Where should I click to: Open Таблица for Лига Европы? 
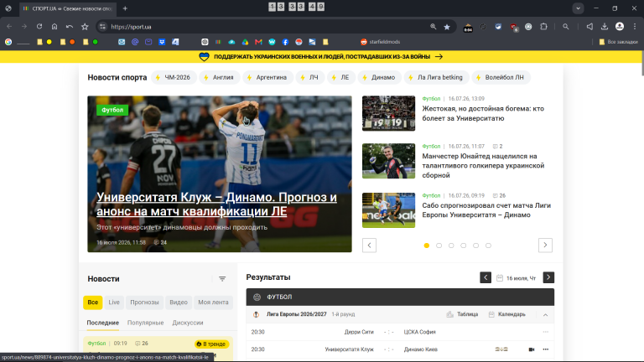[462, 314]
